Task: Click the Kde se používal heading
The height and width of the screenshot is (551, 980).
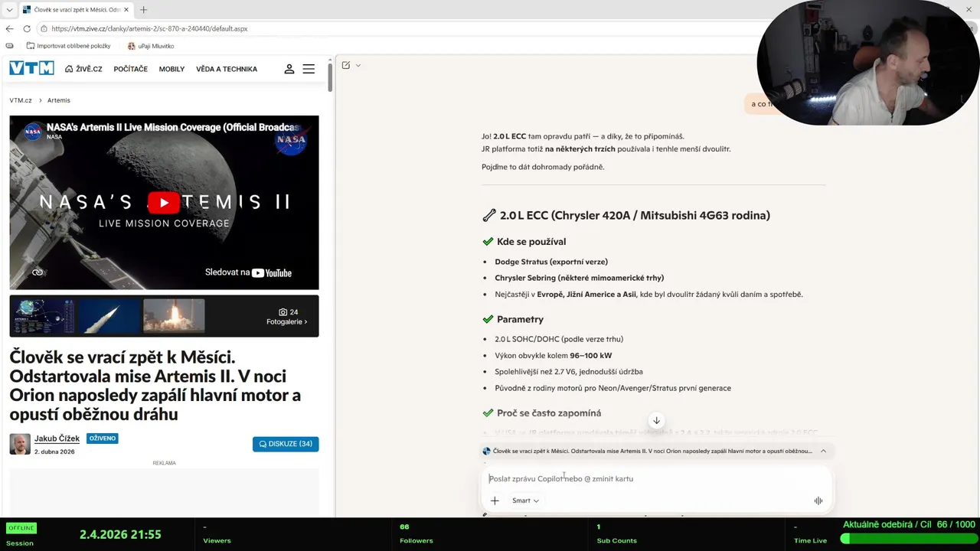Action: (x=531, y=241)
